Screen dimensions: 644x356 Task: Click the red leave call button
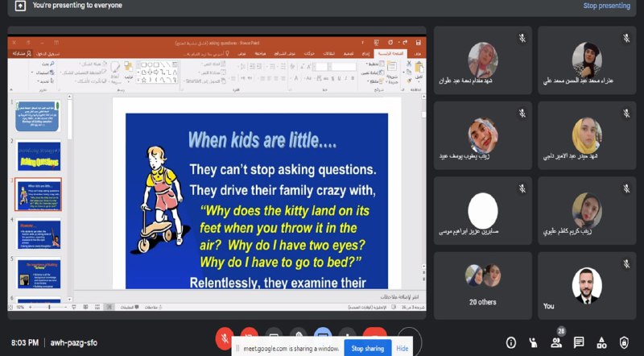(374, 333)
